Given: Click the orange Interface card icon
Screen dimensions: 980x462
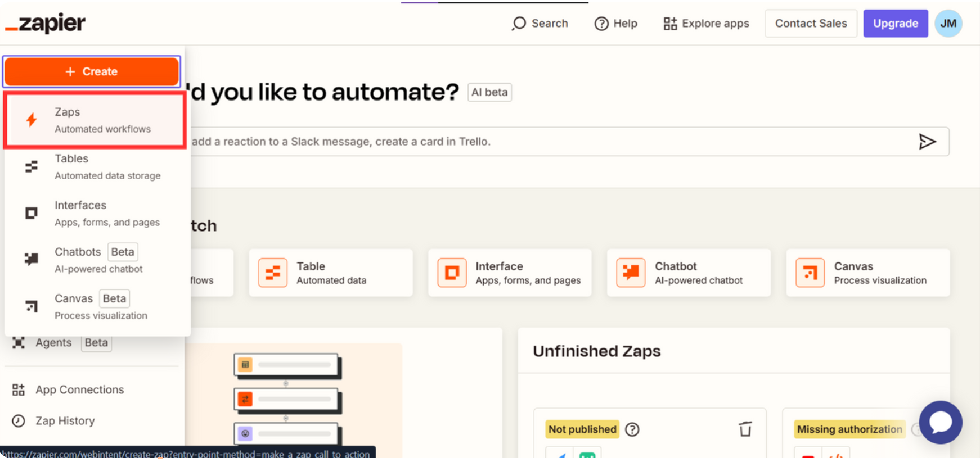Looking at the screenshot, I should (x=452, y=273).
